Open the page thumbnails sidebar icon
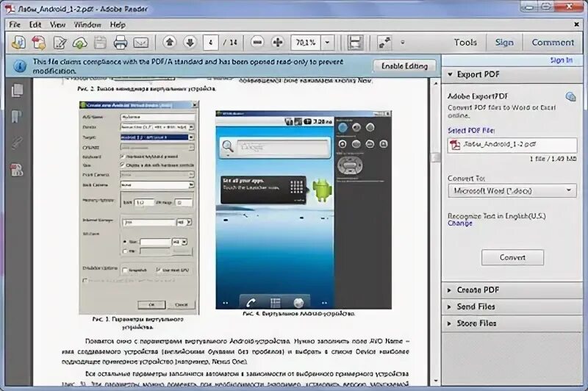 pos(17,90)
